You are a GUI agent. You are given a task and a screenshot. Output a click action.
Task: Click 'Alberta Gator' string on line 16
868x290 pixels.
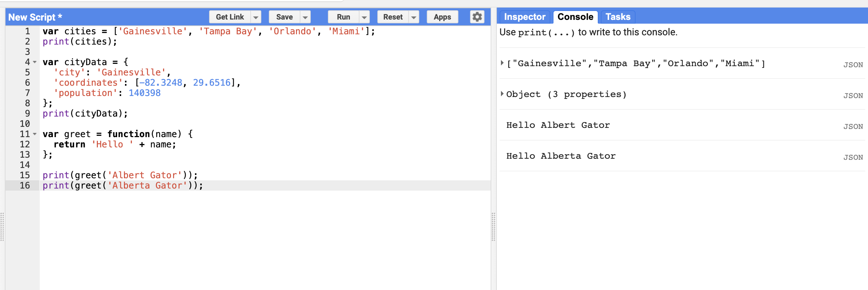pos(147,185)
